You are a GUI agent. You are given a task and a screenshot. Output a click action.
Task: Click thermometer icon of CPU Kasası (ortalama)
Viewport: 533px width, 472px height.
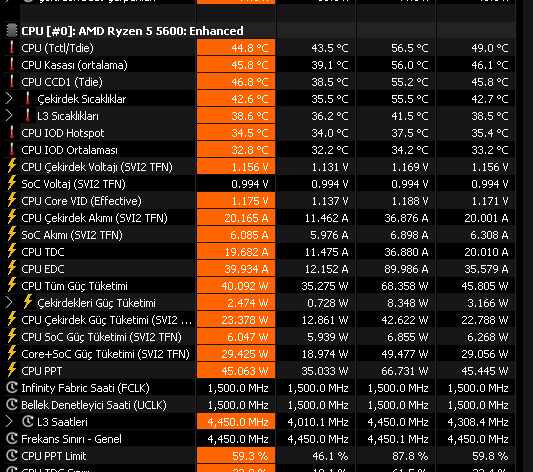12,65
